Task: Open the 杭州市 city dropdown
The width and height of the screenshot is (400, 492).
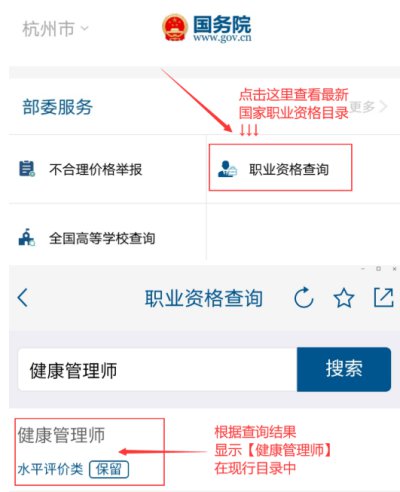Action: tap(55, 29)
